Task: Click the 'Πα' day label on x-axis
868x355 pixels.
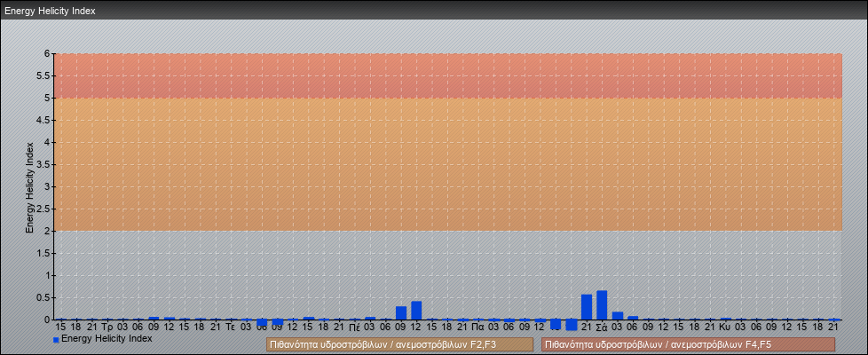Action: click(x=478, y=327)
